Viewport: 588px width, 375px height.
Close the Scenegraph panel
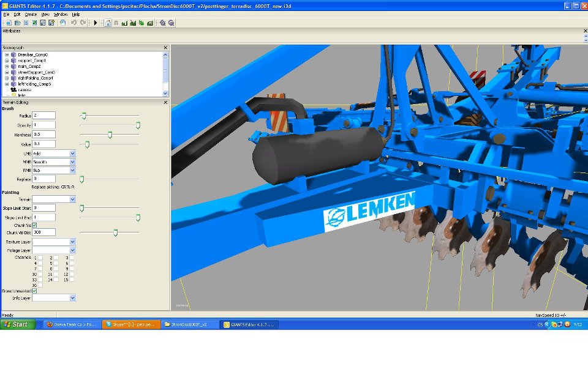coord(165,48)
